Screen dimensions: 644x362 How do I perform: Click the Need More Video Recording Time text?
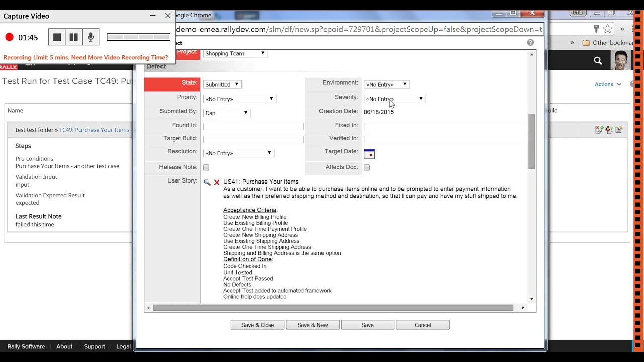119,57
